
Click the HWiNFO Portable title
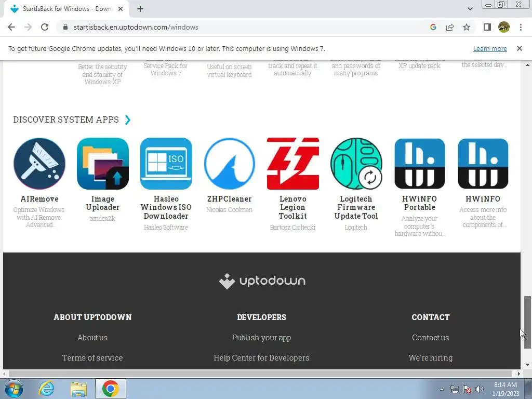[420, 203]
